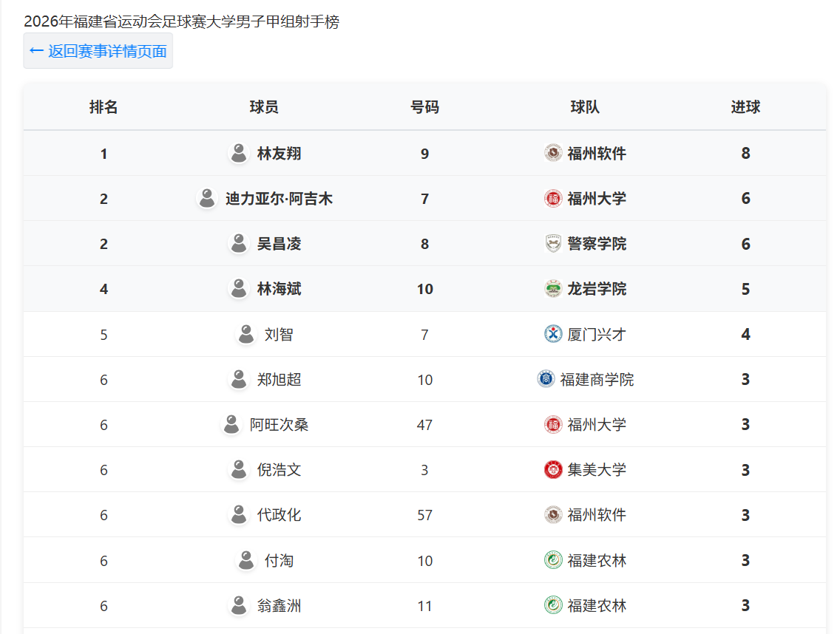Click avatar icon beside 翁鑫洲
This screenshot has height=634, width=840.
click(238, 605)
